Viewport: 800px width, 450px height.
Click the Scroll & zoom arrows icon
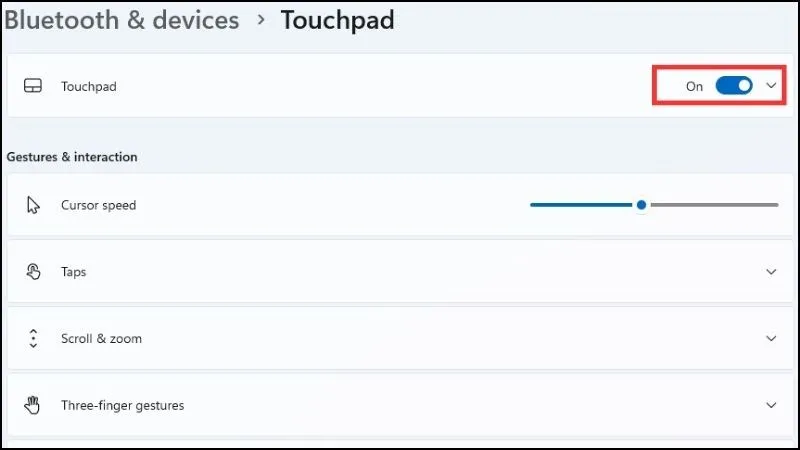click(33, 339)
